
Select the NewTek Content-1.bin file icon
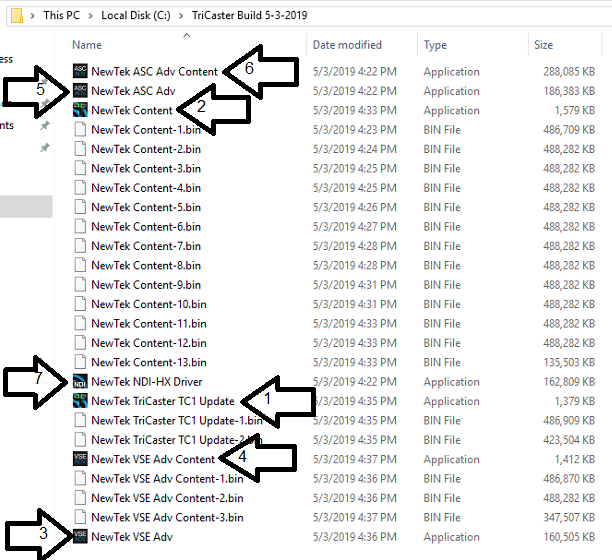coord(80,130)
